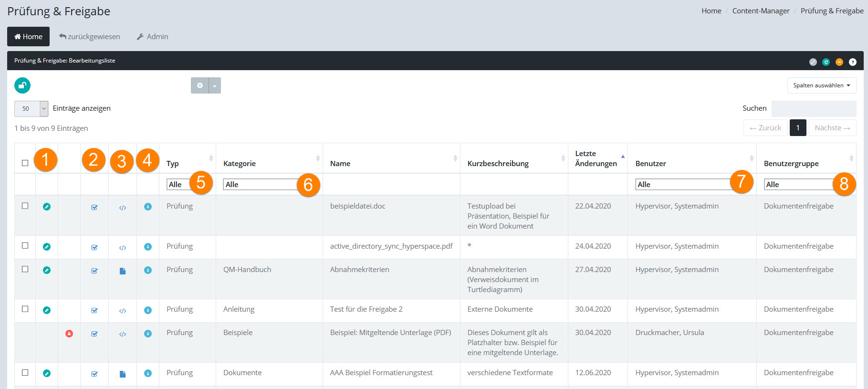Viewport: 868px width, 389px height.
Task: Click the Nächste pagination button
Action: [832, 128]
